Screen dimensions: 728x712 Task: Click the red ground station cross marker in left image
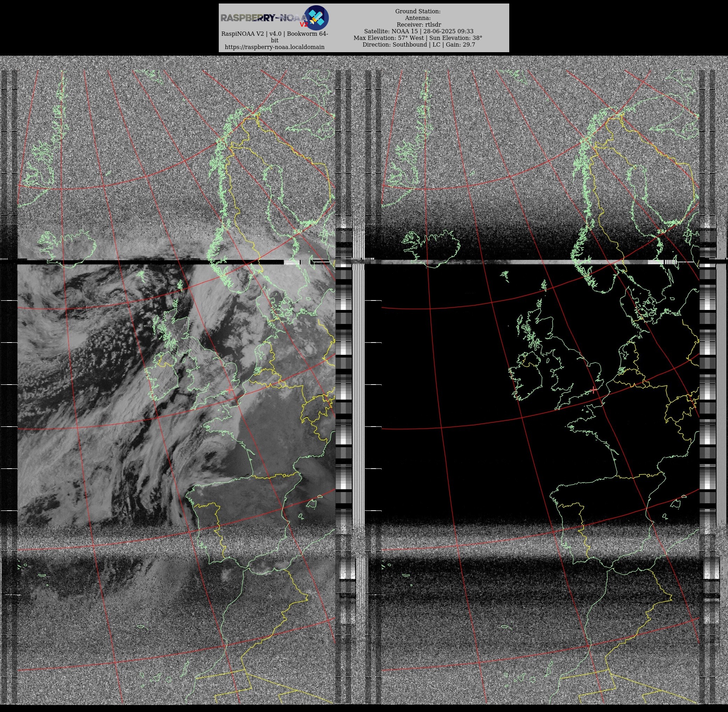point(230,390)
